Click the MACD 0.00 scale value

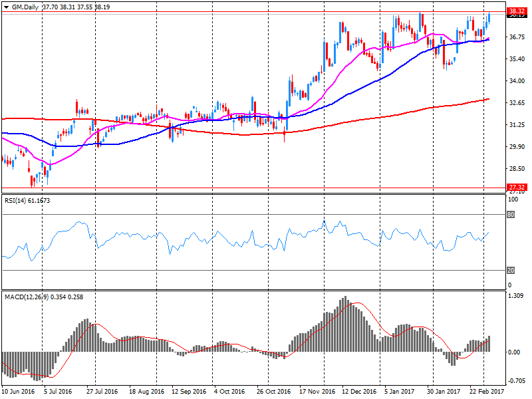coord(515,352)
